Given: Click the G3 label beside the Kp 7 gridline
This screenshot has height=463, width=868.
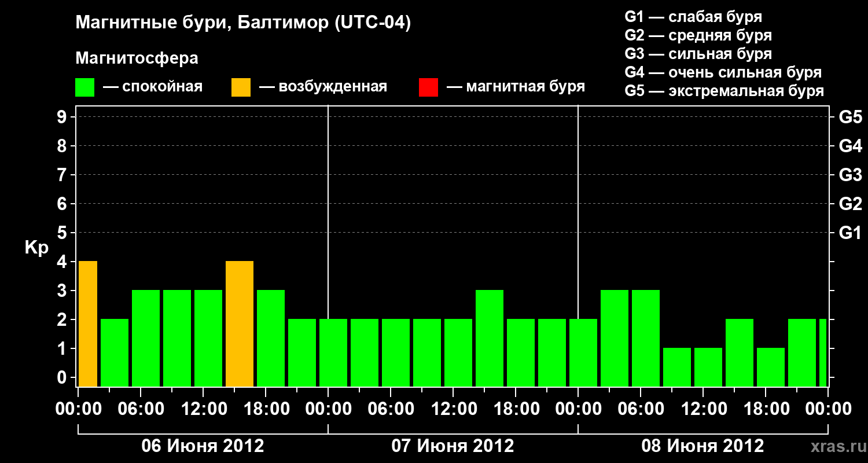Looking at the screenshot, I should coord(850,175).
